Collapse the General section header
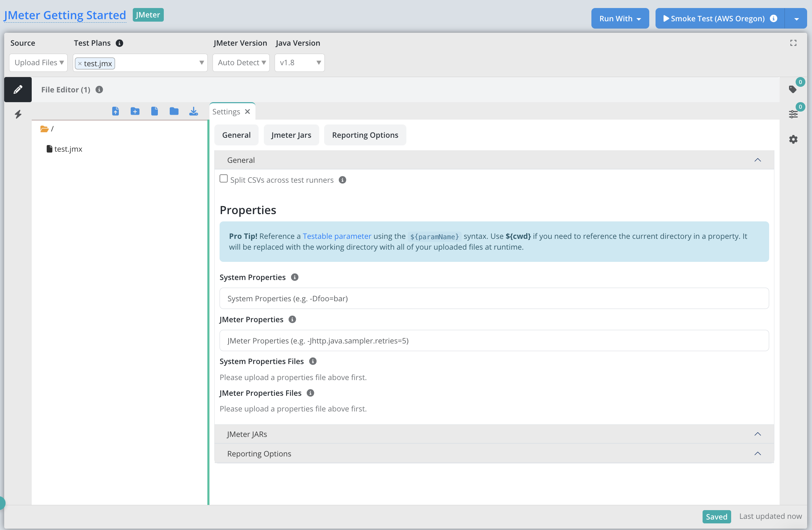The image size is (812, 530). point(494,160)
